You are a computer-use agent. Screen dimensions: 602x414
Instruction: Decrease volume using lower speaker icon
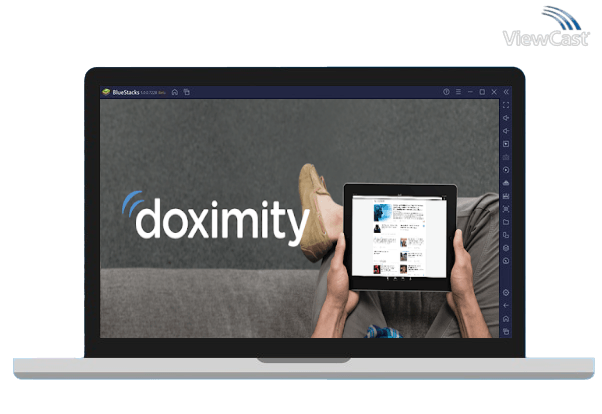[x=506, y=131]
